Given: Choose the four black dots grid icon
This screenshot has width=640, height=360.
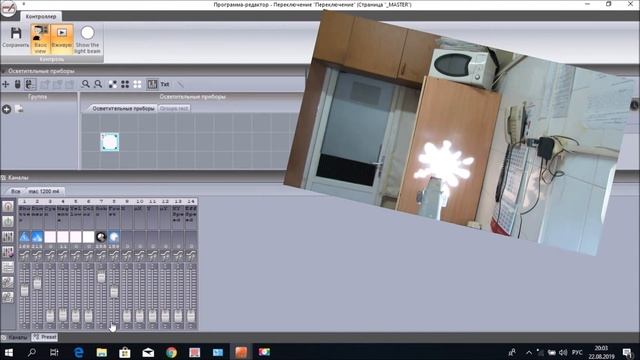Looking at the screenshot, I should [x=125, y=84].
